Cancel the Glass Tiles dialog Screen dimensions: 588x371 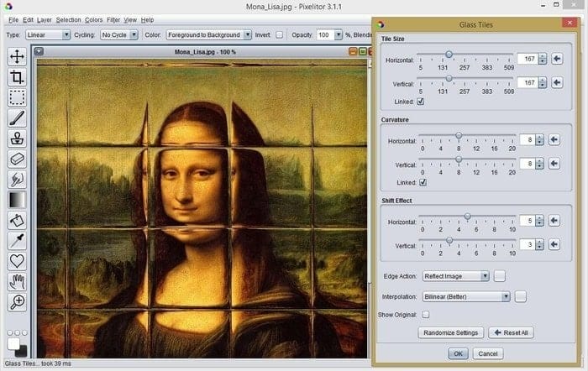[488, 353]
